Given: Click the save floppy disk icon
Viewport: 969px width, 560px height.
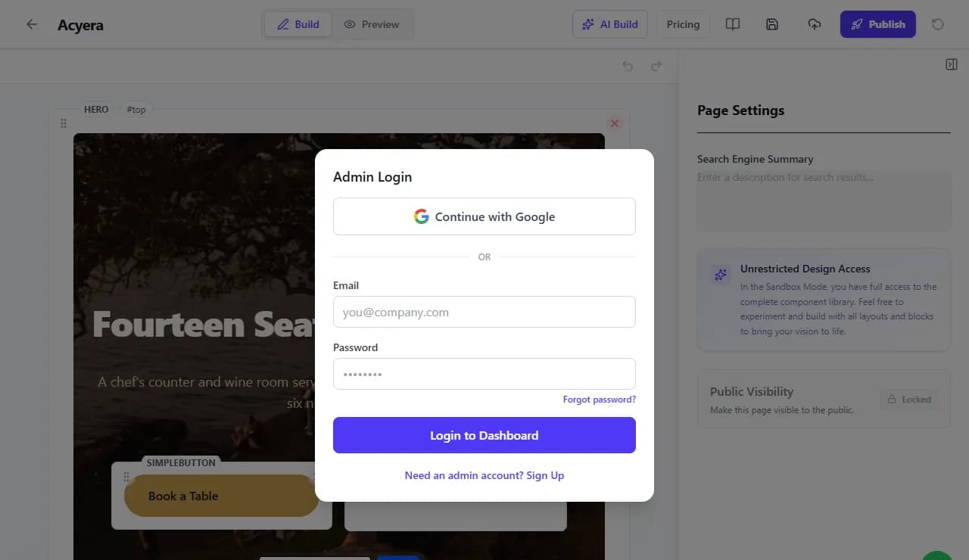Looking at the screenshot, I should point(772,24).
